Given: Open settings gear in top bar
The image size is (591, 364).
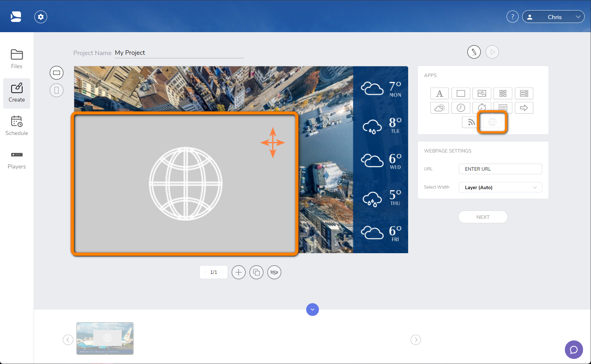Looking at the screenshot, I should coord(41,17).
